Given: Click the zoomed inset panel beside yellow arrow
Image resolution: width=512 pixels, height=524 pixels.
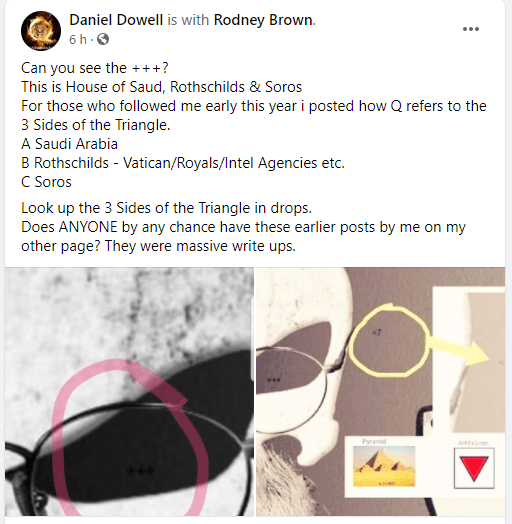Looking at the screenshot, I should coord(469,360).
